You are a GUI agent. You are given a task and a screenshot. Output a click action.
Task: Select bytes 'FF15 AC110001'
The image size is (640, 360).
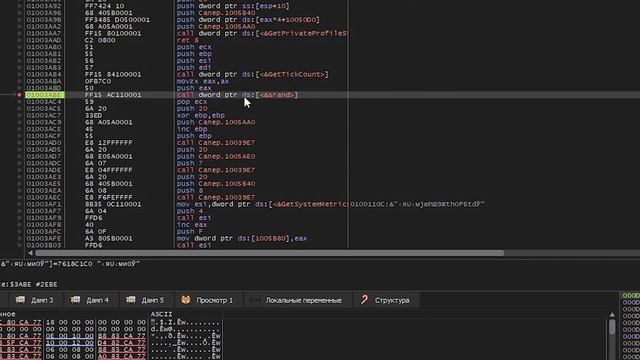(x=113, y=95)
